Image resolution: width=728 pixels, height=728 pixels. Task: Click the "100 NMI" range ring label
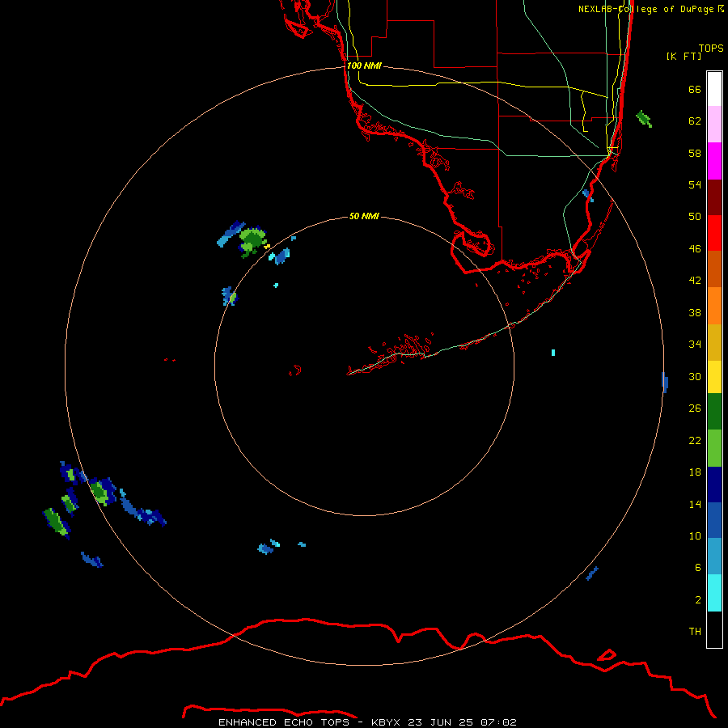(364, 66)
